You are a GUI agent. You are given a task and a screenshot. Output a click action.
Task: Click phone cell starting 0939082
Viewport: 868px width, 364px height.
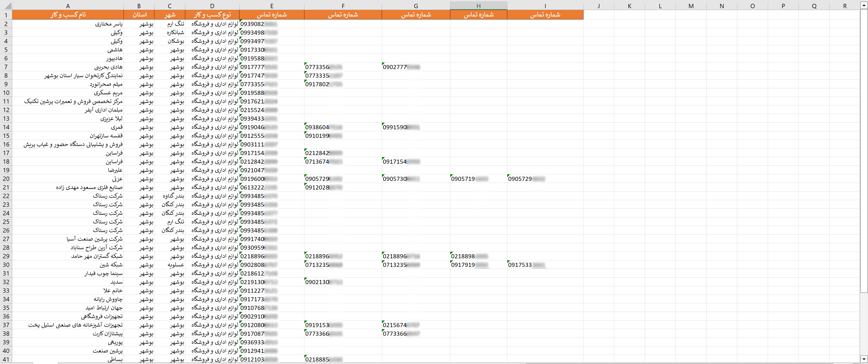[272, 24]
